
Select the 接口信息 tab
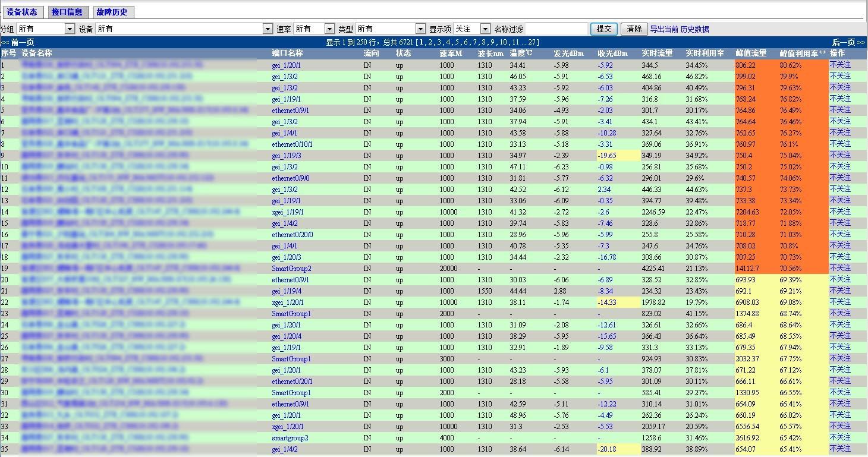[67, 12]
